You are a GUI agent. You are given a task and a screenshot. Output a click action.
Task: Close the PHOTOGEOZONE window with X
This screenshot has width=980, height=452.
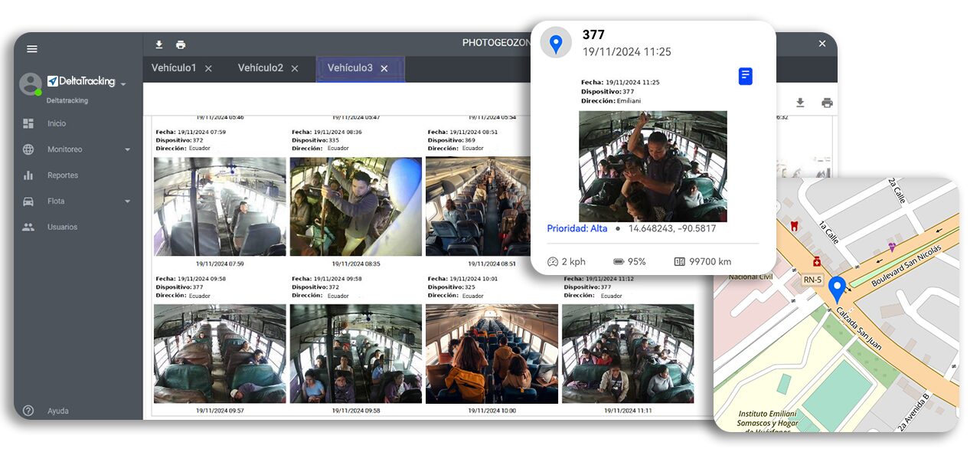(x=822, y=44)
